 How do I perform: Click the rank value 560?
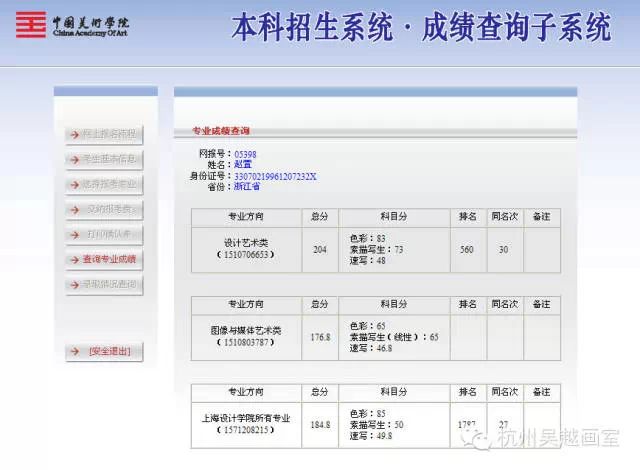(467, 249)
